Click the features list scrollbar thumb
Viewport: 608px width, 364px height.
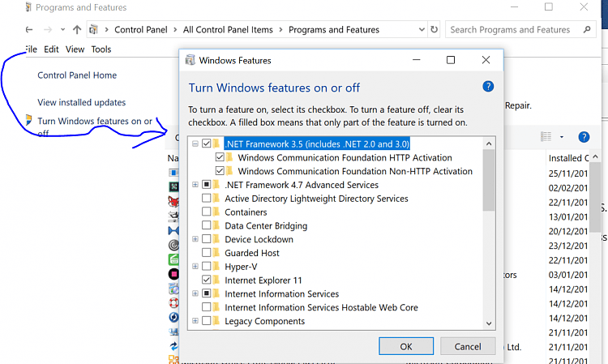coord(489,180)
